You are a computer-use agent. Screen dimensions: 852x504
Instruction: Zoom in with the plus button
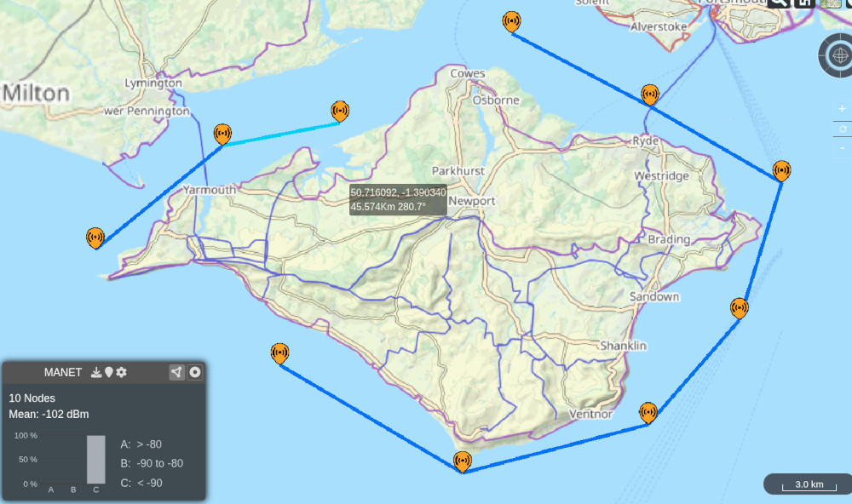coord(842,109)
